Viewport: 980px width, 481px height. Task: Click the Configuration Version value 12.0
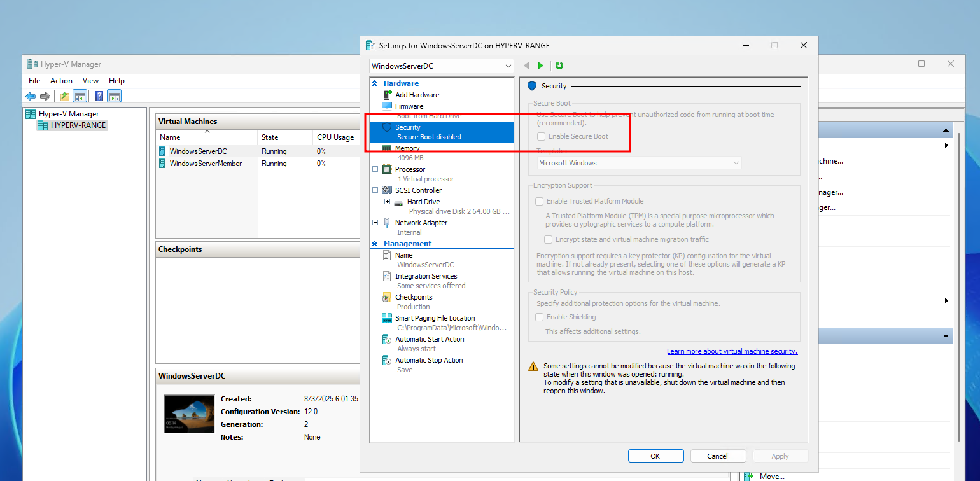[311, 412]
